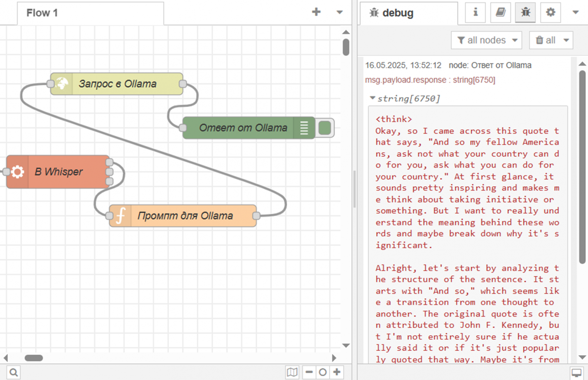Open the all nodes filter dropdown
The image size is (588, 380).
(x=486, y=40)
